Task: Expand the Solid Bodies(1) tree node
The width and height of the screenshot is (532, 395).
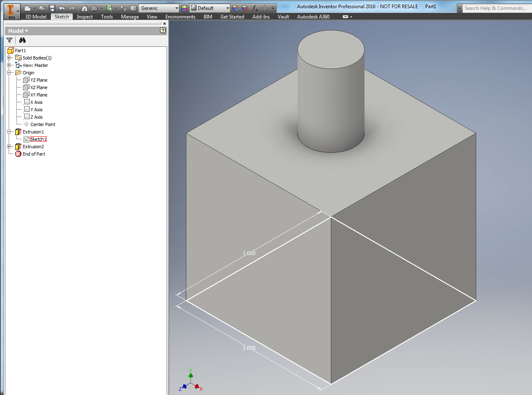Action: coord(9,58)
